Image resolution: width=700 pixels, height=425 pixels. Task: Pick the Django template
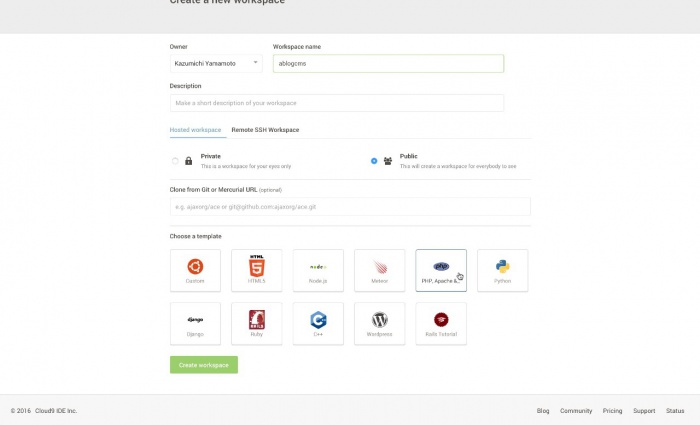pyautogui.click(x=195, y=323)
